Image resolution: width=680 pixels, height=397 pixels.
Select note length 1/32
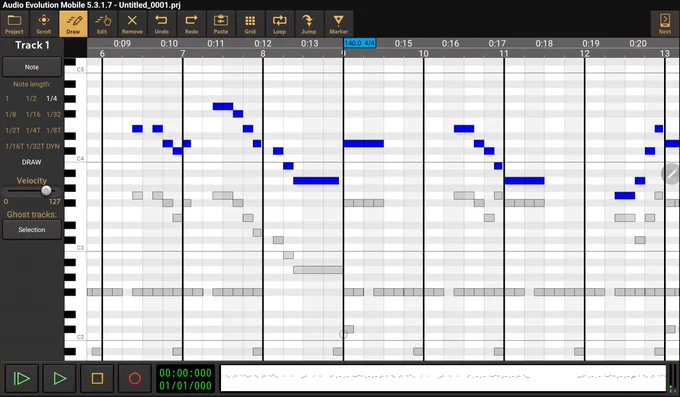pyautogui.click(x=53, y=115)
